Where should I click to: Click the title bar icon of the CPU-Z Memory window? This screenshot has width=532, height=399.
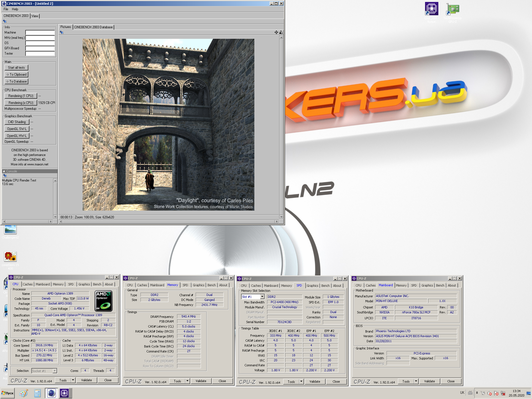coord(126,278)
